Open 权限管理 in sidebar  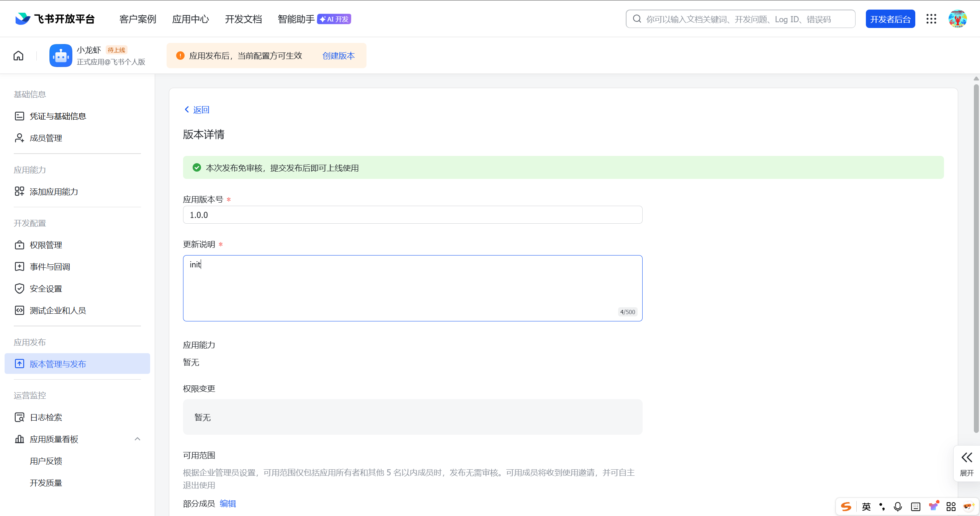pos(46,245)
